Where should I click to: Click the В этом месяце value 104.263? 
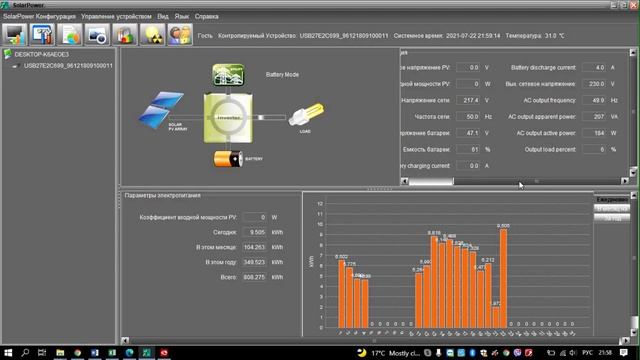coord(255,247)
